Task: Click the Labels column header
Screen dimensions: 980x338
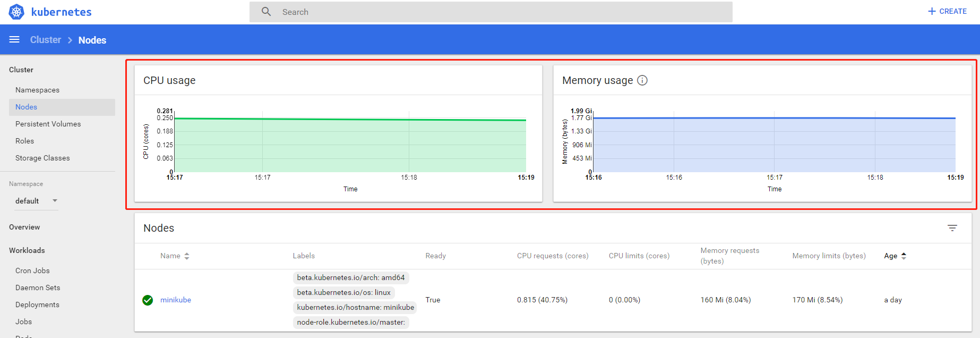Action: 304,256
